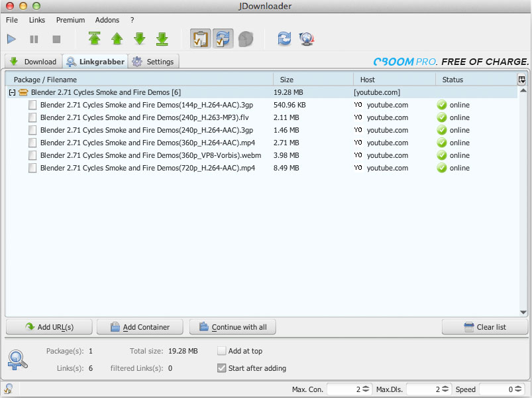Click the Add Container button
Image resolution: width=532 pixels, height=398 pixels.
(x=140, y=327)
